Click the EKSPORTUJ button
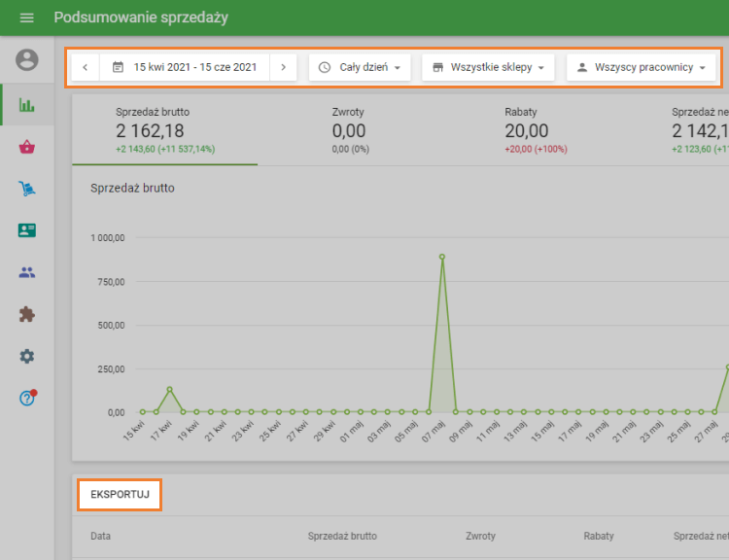The image size is (729, 560). pyautogui.click(x=120, y=495)
